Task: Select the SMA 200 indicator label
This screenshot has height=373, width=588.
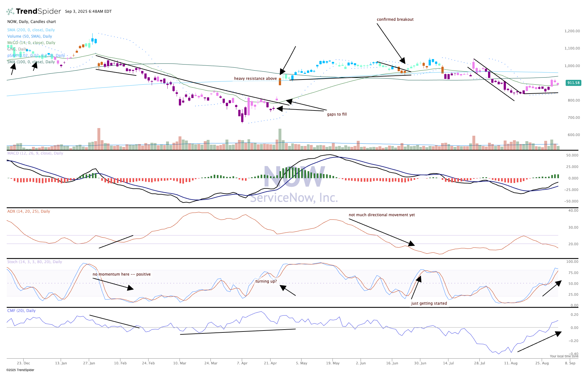Action: pyautogui.click(x=31, y=30)
